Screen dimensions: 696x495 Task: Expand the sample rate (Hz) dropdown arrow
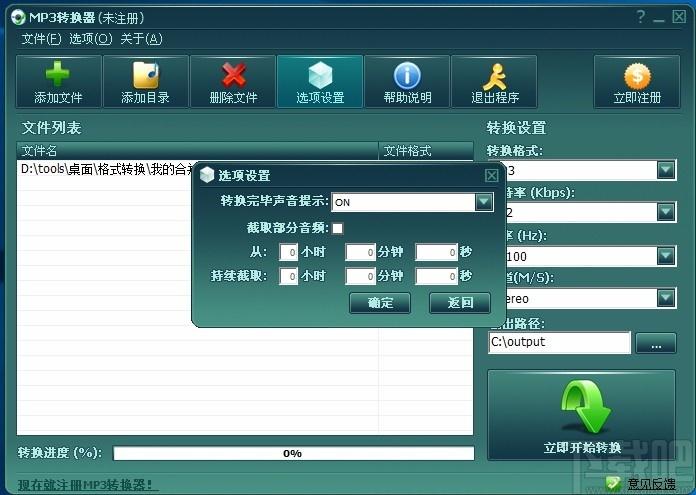click(666, 256)
